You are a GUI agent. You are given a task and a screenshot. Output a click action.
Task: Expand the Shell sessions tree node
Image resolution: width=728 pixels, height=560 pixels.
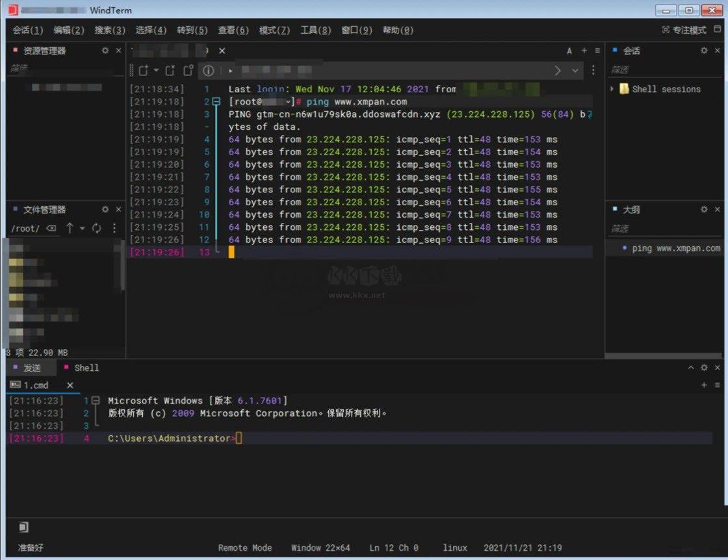click(612, 89)
